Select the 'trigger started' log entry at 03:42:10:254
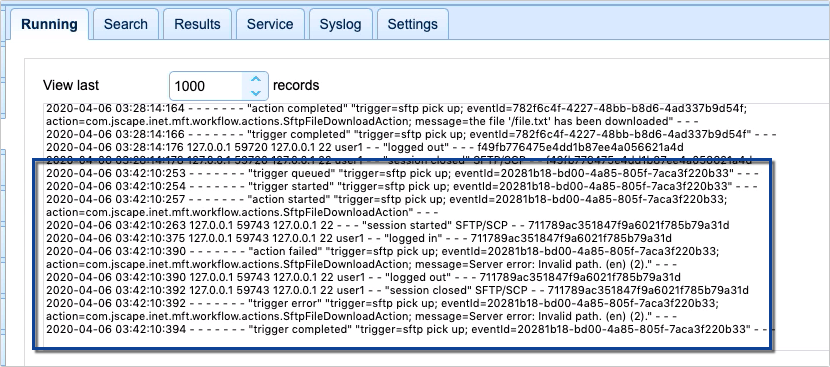 (x=401, y=186)
